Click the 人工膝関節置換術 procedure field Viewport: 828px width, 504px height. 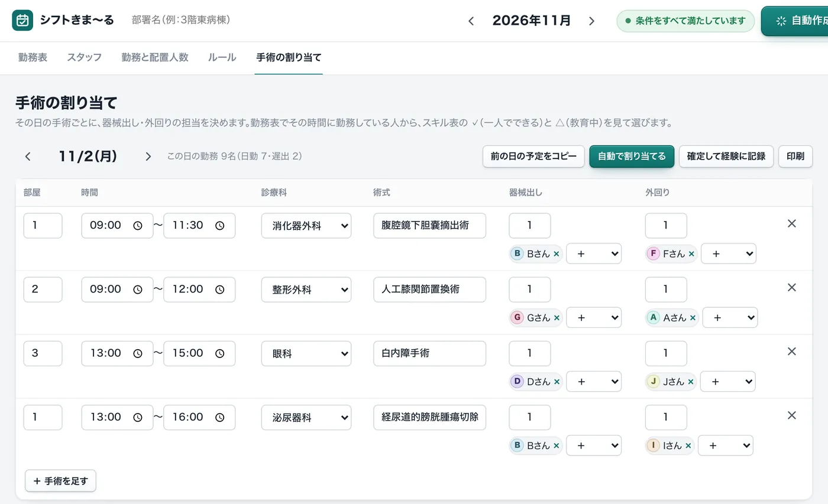pos(429,290)
